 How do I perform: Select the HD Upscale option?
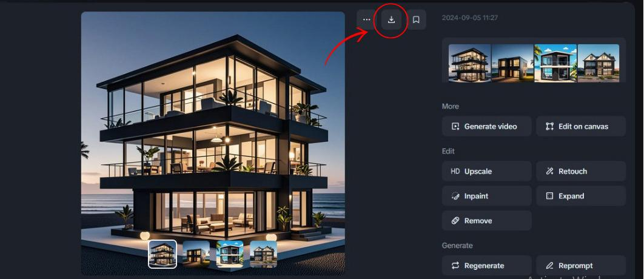click(x=487, y=172)
